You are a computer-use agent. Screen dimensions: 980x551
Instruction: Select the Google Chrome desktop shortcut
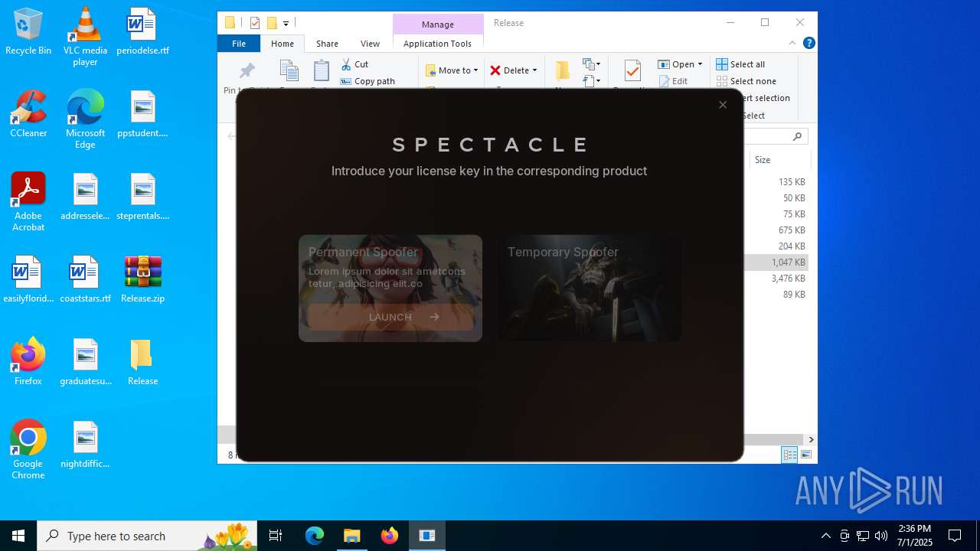click(28, 450)
